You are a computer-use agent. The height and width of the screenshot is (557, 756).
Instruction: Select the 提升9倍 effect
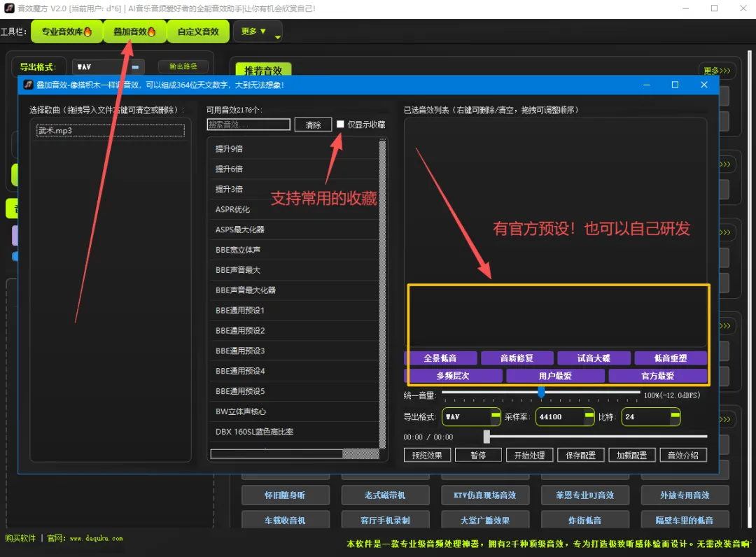point(294,149)
